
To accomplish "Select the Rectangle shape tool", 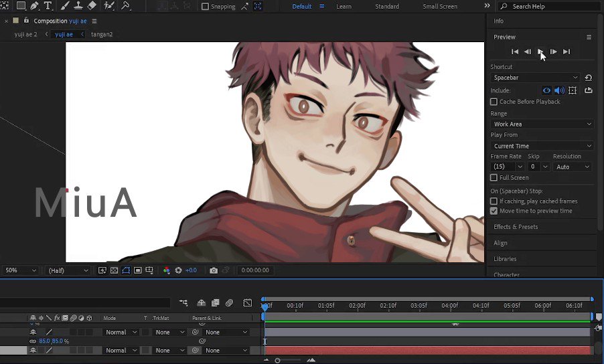I will coord(21,5).
